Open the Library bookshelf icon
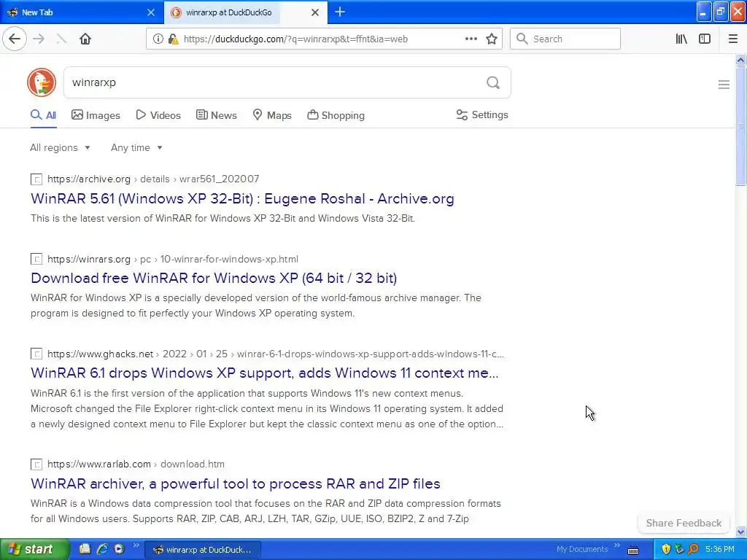Screen dimensions: 747x560 [681, 39]
